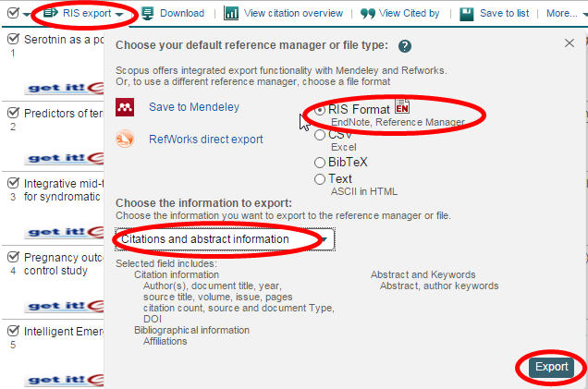Select the BibTeX radio button

[x=320, y=163]
